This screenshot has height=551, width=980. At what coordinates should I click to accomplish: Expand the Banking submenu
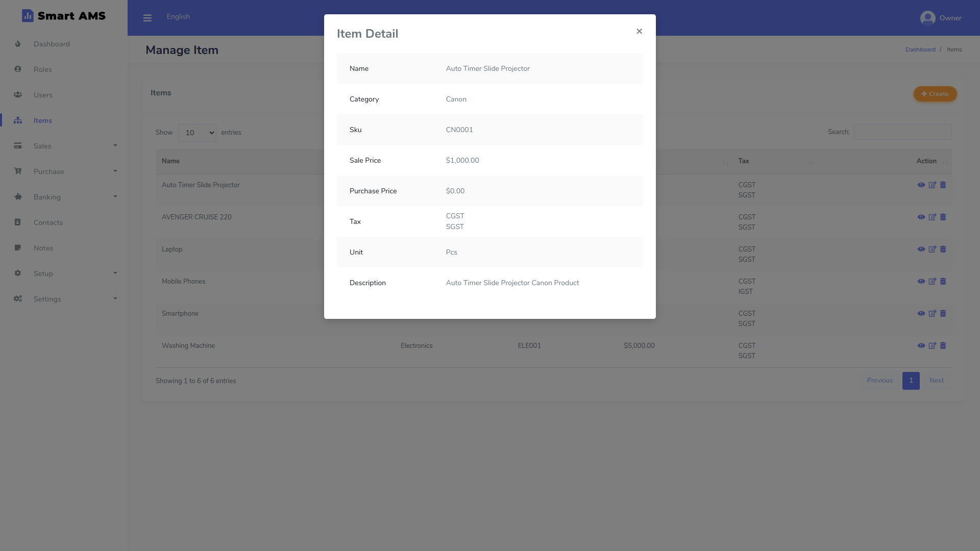[x=47, y=197]
